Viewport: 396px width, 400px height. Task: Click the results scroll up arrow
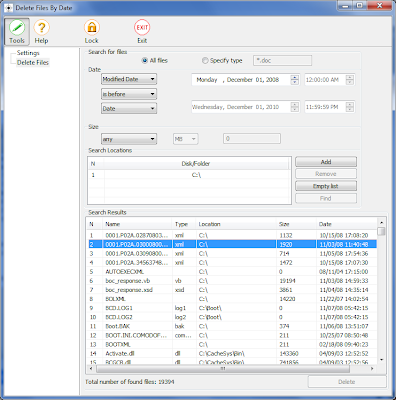[x=381, y=222]
